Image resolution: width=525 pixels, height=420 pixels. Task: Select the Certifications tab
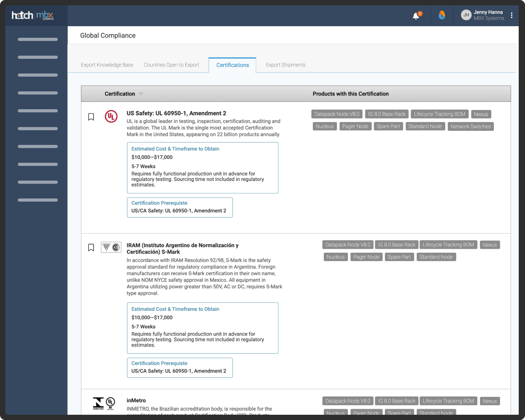click(232, 65)
